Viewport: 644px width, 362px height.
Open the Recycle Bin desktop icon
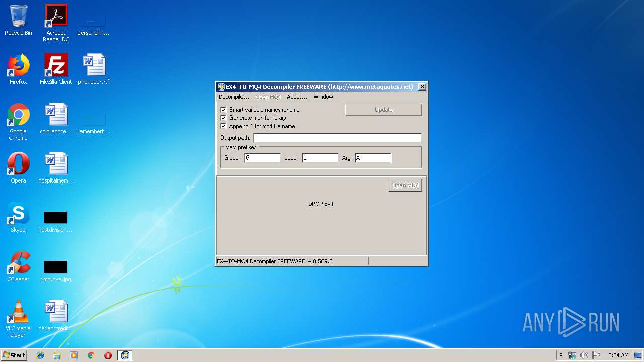[18, 20]
